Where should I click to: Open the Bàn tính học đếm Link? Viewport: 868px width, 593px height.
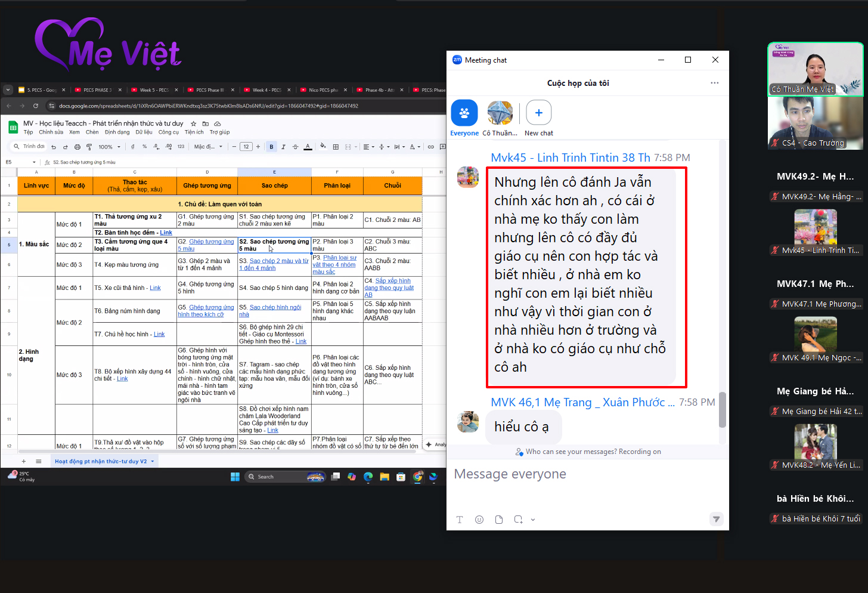(x=166, y=233)
